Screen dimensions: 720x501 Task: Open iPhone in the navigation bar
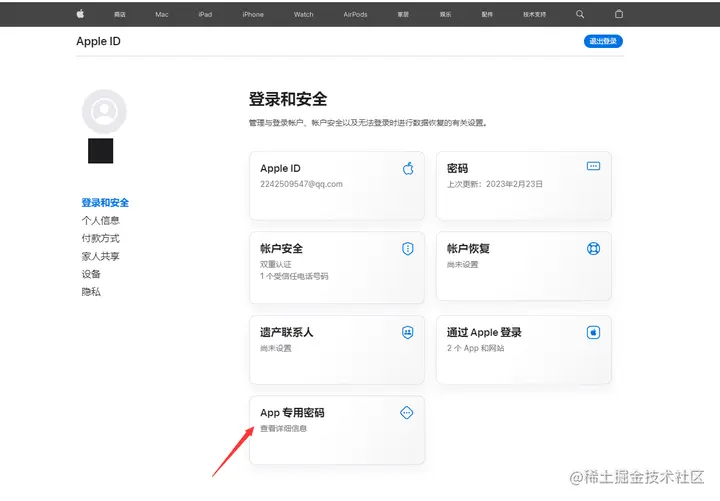(x=253, y=15)
